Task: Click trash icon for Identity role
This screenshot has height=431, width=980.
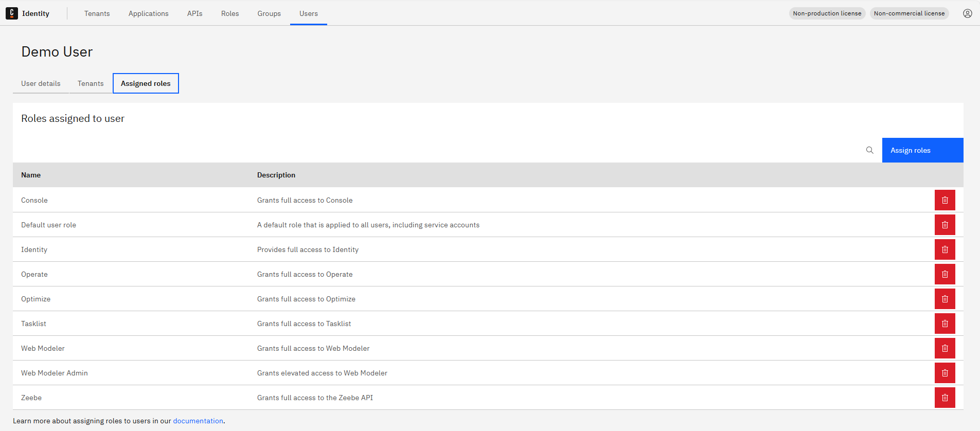Action: [x=945, y=249]
